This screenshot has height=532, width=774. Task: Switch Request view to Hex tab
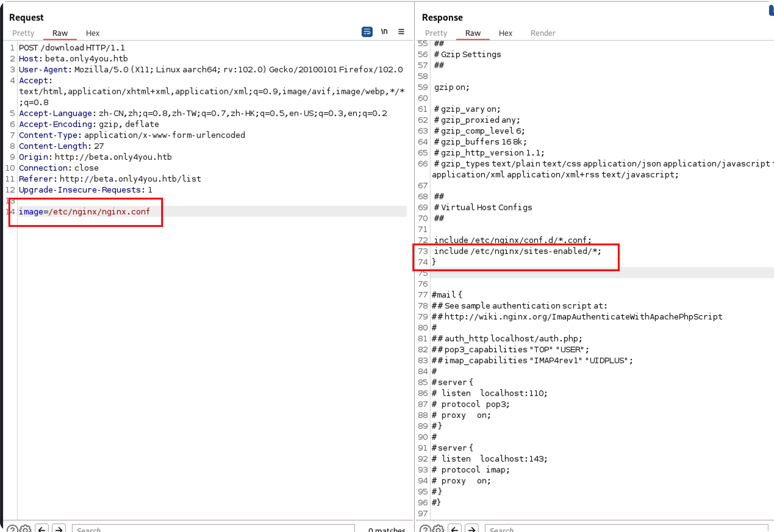[x=92, y=33]
